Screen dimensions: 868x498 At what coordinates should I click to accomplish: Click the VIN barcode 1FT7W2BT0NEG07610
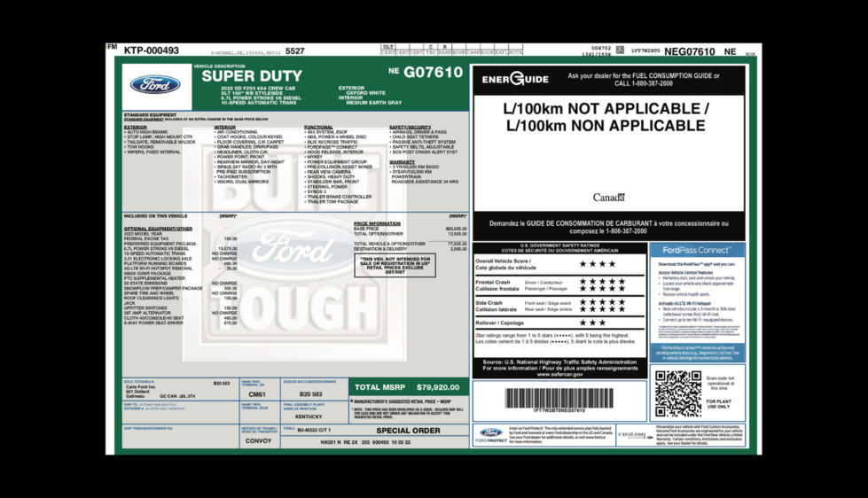click(x=559, y=398)
